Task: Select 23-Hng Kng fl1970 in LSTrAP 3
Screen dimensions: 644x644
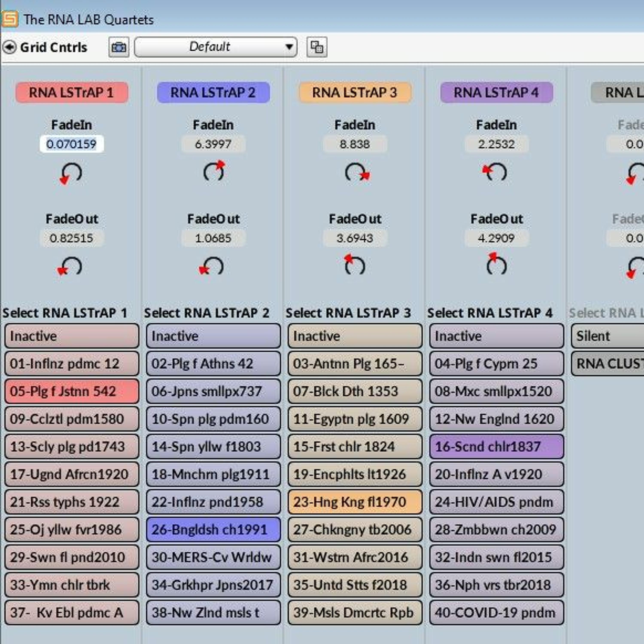Action: (x=355, y=502)
